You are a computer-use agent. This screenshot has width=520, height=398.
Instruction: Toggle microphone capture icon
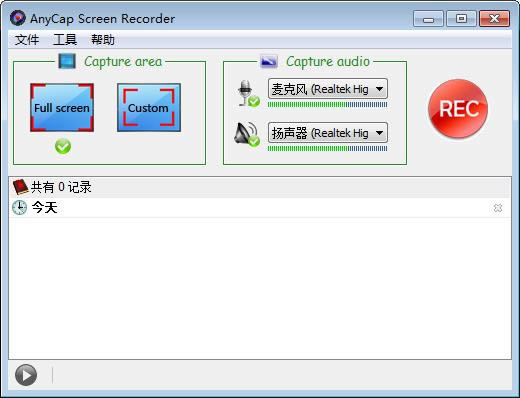pyautogui.click(x=249, y=94)
